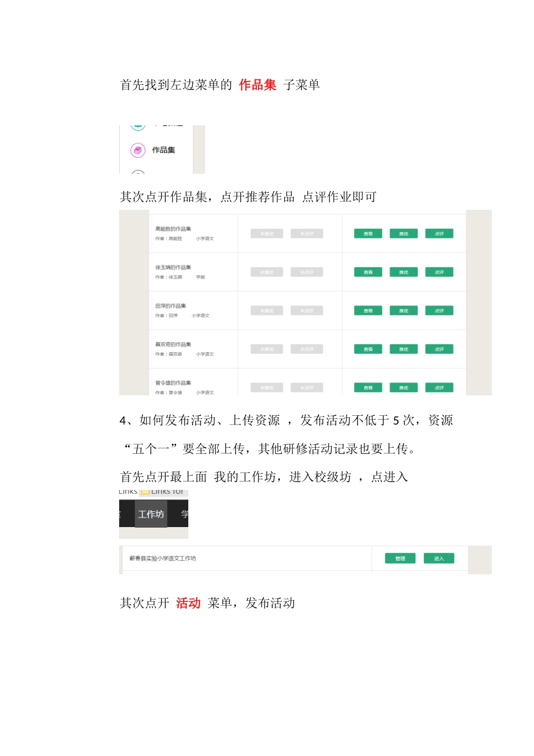The width and height of the screenshot is (534, 756).
Task: Click the Links for bookmark folder icon
Action: tap(145, 492)
